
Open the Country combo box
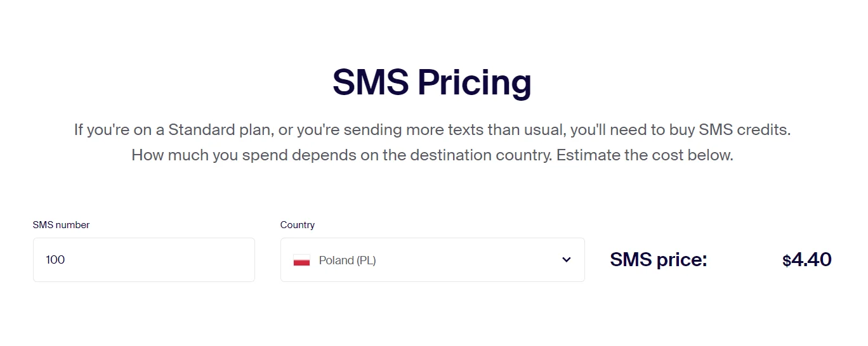[x=432, y=260]
